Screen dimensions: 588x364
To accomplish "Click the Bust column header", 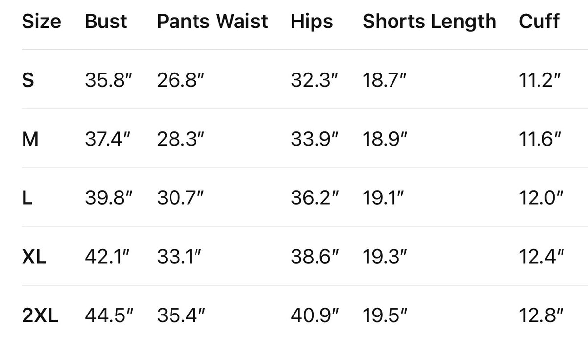I will 106,22.
